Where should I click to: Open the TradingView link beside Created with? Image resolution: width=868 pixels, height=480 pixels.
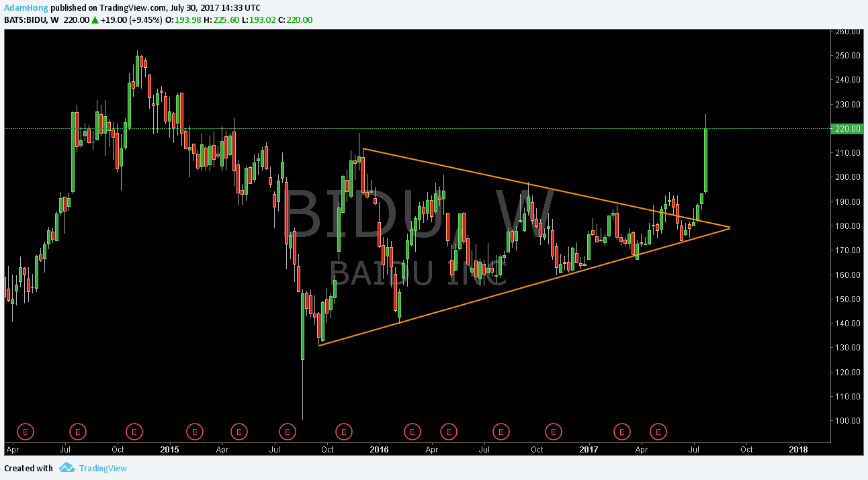tap(103, 469)
